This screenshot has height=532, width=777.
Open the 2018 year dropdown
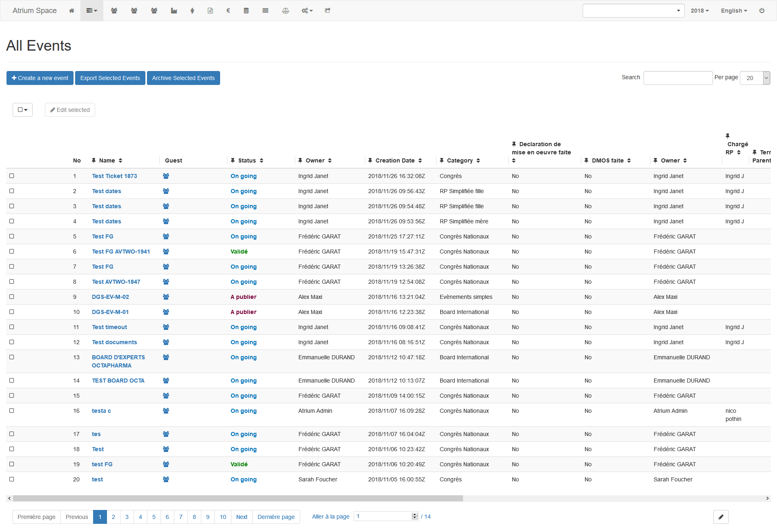tap(700, 11)
